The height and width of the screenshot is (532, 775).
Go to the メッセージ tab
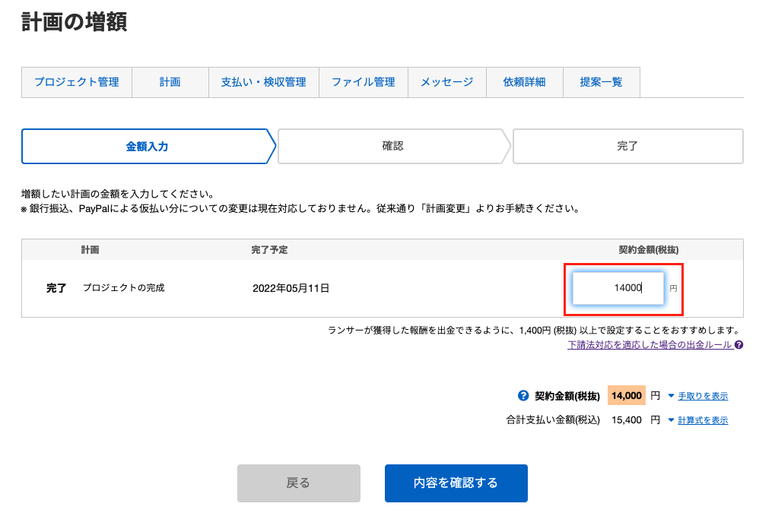pyautogui.click(x=446, y=82)
